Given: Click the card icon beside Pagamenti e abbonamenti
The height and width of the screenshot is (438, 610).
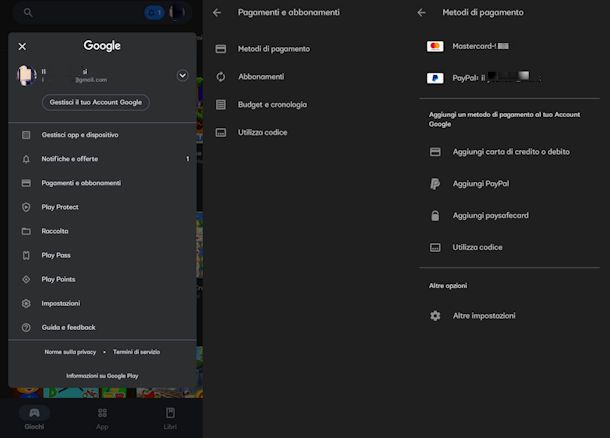Looking at the screenshot, I should [x=26, y=183].
